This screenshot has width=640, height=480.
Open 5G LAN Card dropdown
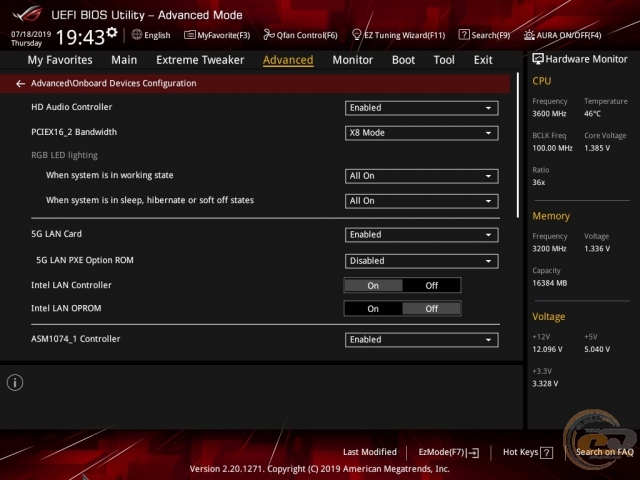[422, 235]
